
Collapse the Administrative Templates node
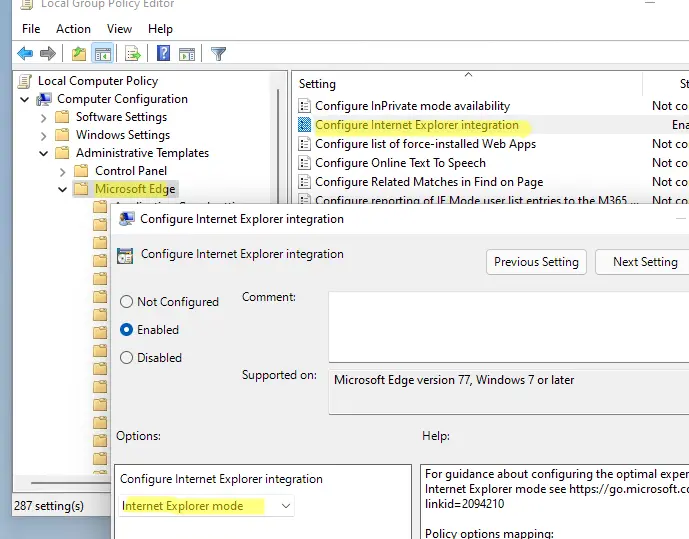click(44, 153)
